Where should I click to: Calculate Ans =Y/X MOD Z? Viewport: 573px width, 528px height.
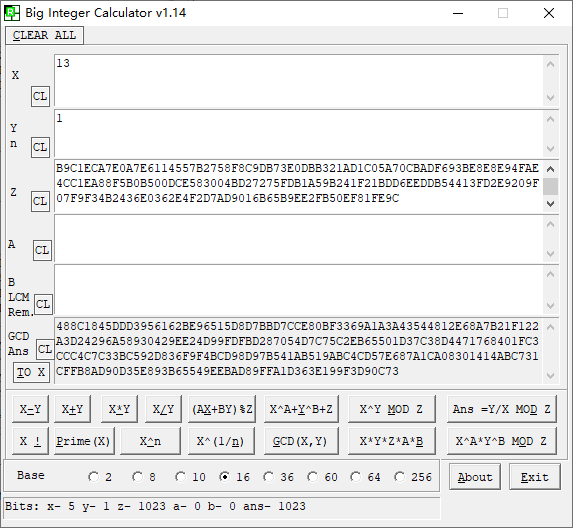[x=502, y=409]
